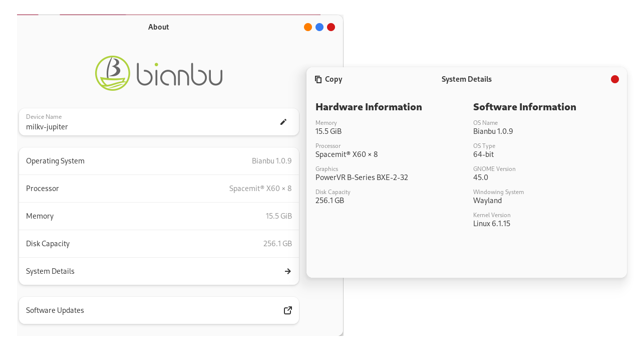Image resolution: width=644 pixels, height=351 pixels.
Task: Open the System Details row
Action: click(x=159, y=271)
